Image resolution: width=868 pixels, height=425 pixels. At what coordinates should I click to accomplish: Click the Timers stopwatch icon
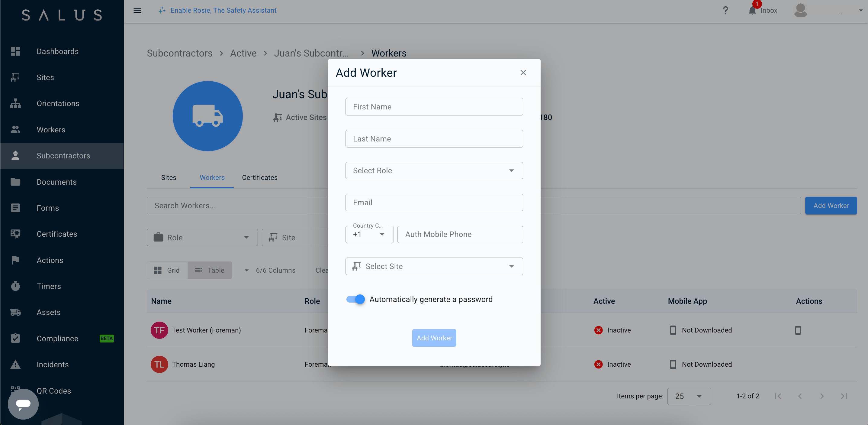click(15, 286)
